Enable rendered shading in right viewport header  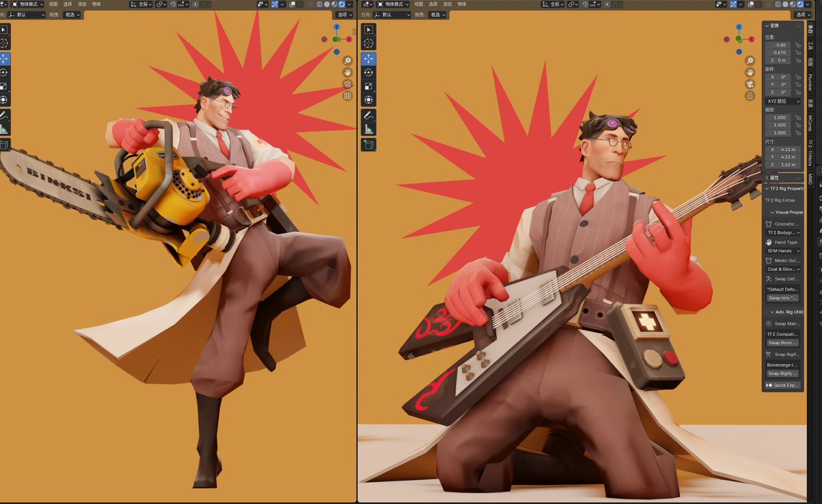pos(800,4)
